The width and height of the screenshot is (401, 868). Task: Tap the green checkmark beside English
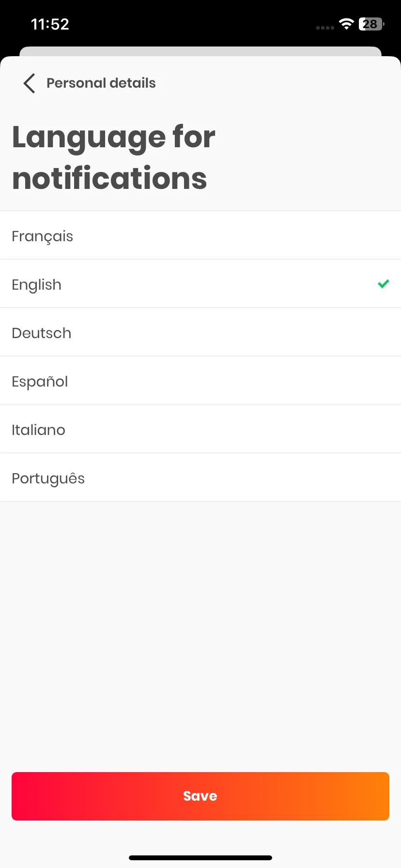(383, 284)
